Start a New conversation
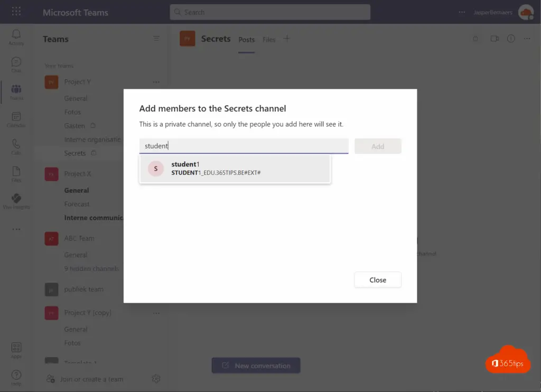Screen dimensions: 541x392 click(x=256, y=366)
